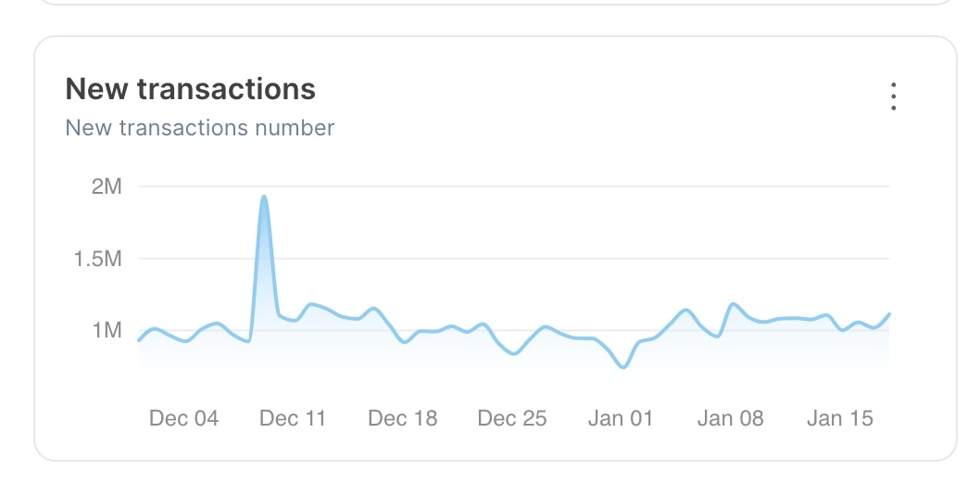Select the Jan 01 axis label
The height and width of the screenshot is (484, 980).
coord(620,418)
